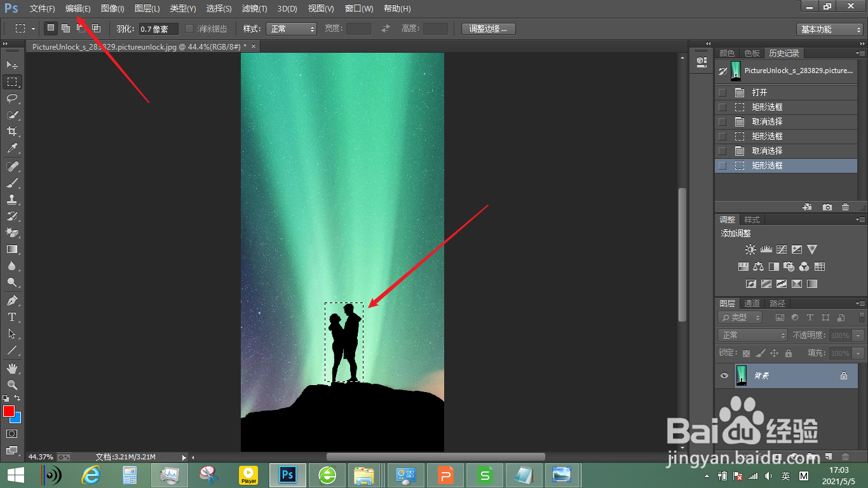
Task: Select the Move tool
Action: [12, 65]
